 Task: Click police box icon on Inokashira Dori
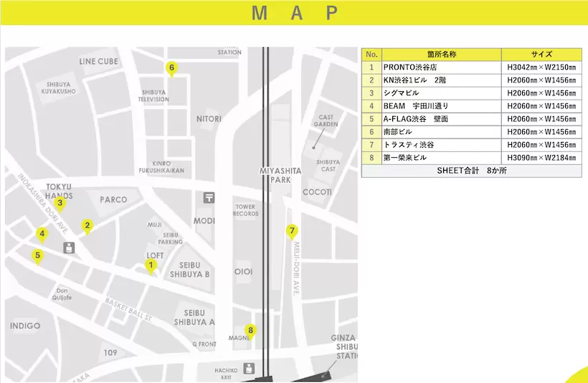[69, 249]
